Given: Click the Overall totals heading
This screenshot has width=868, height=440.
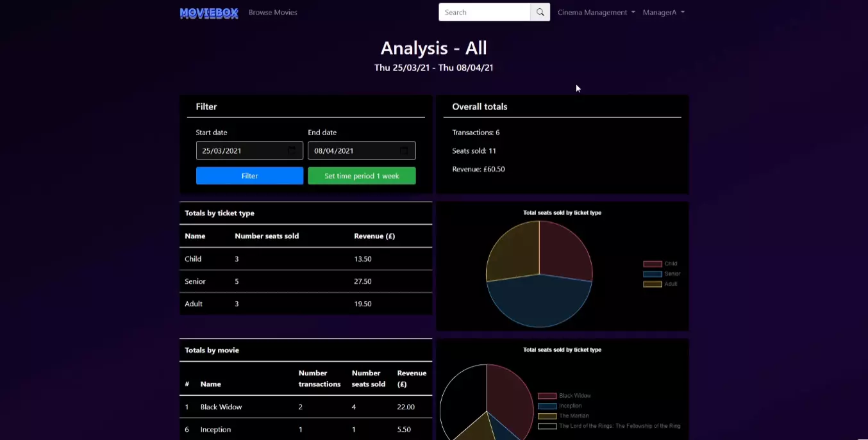Looking at the screenshot, I should (x=480, y=106).
